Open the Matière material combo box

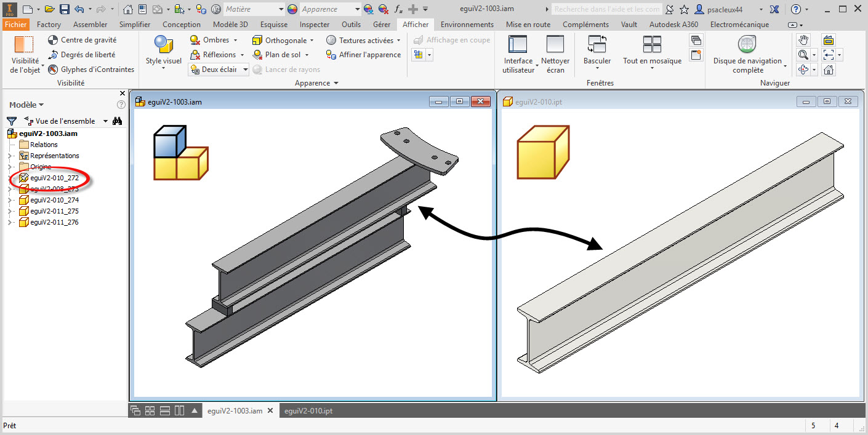254,9
